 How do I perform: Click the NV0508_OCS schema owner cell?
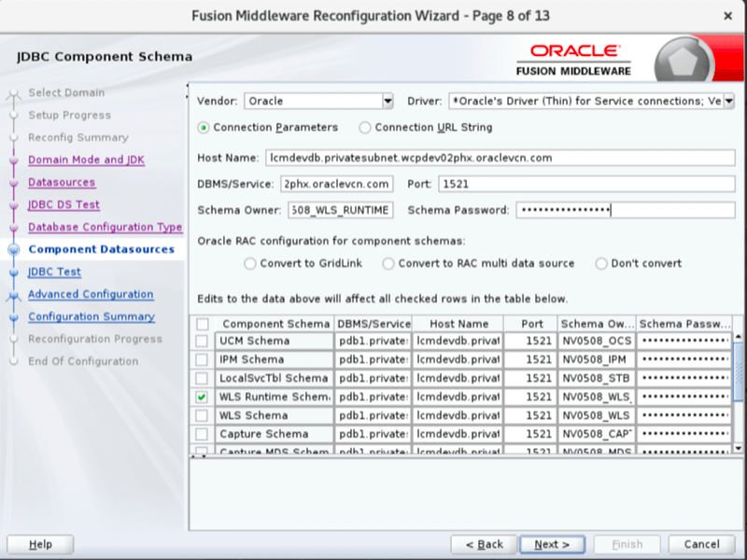(597, 341)
